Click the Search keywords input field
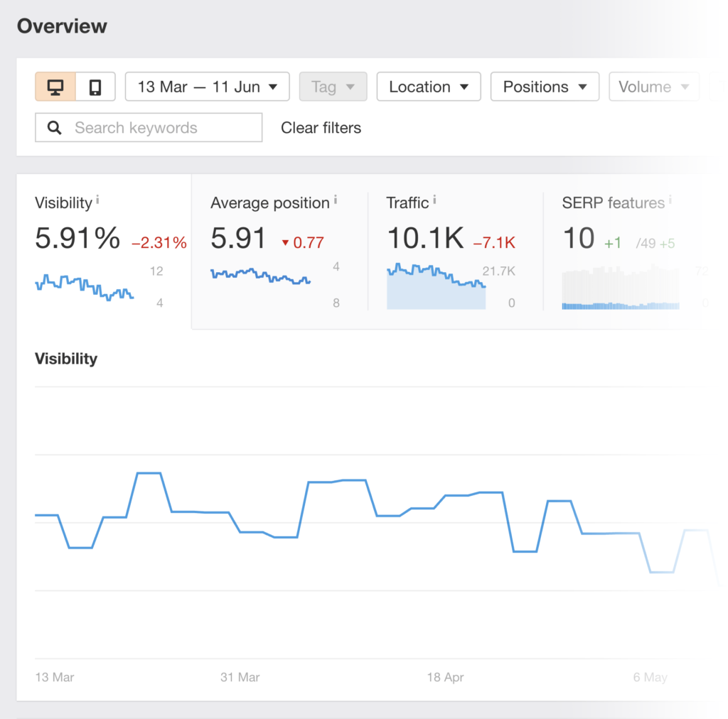 (x=164, y=128)
